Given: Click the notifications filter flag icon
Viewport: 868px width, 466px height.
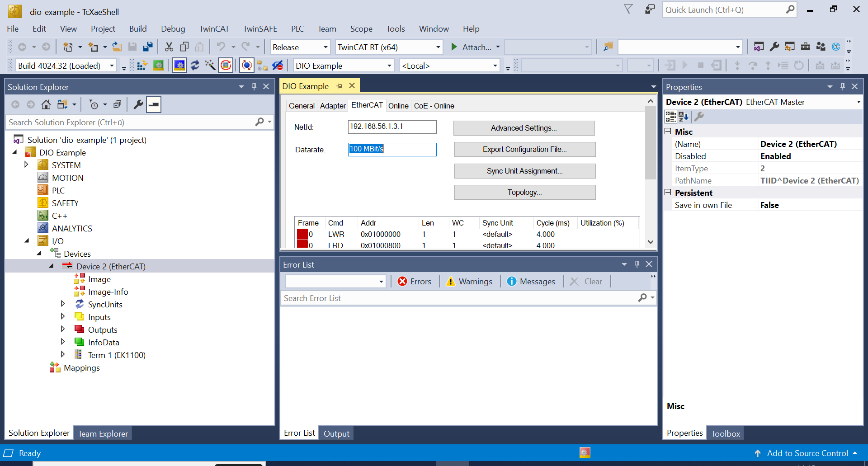Looking at the screenshot, I should [628, 9].
